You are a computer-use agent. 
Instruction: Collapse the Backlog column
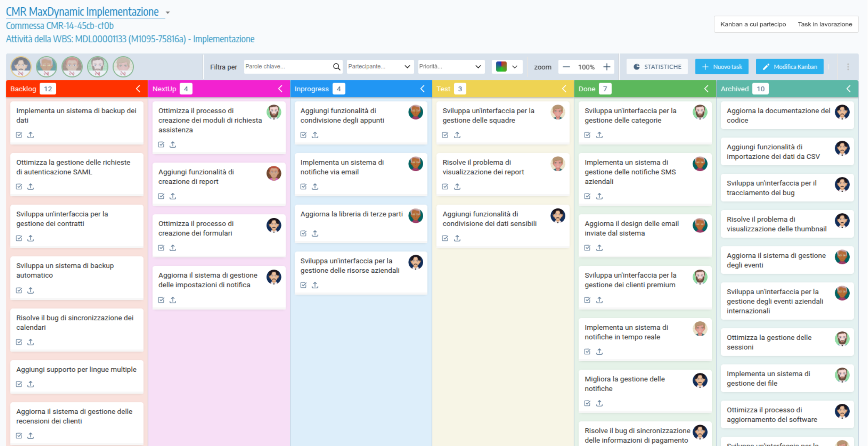coord(138,89)
